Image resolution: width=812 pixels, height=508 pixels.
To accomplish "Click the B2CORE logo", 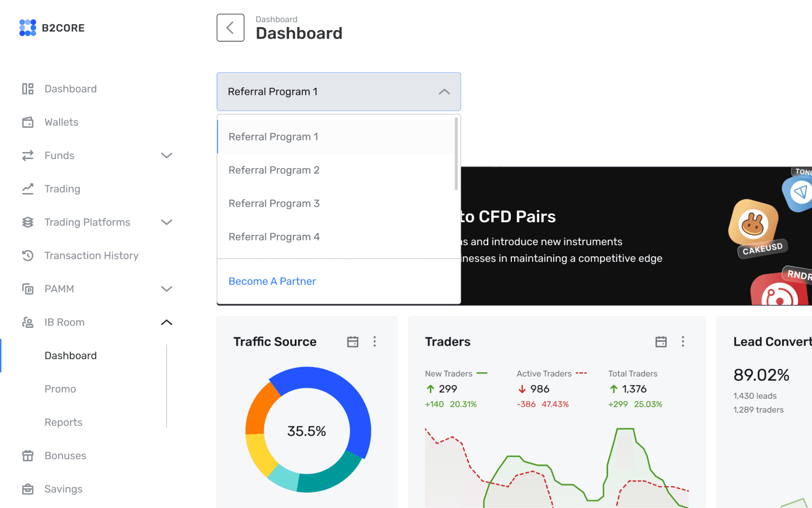I will pyautogui.click(x=52, y=28).
